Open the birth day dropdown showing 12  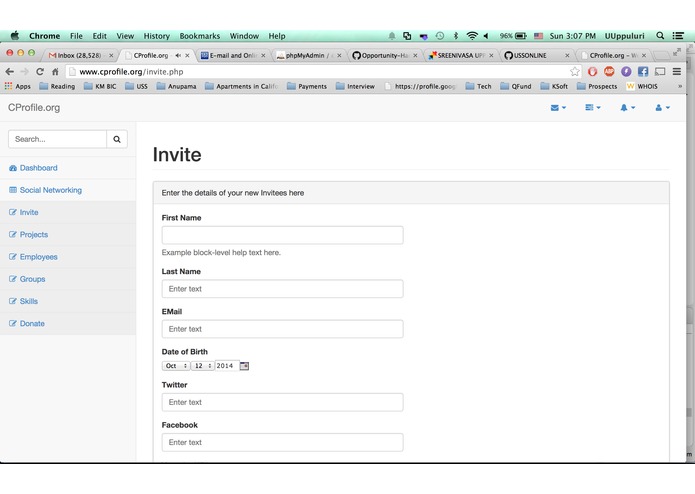point(203,366)
